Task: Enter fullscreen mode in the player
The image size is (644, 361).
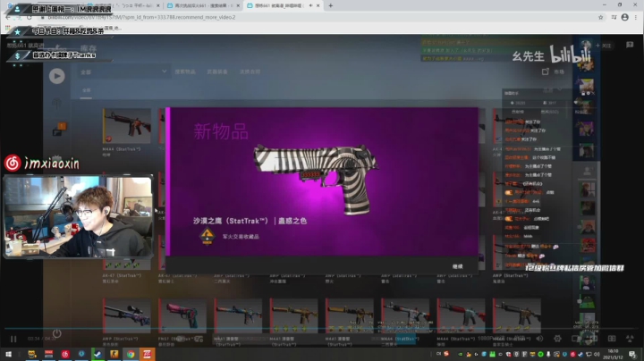Action: [x=630, y=339]
